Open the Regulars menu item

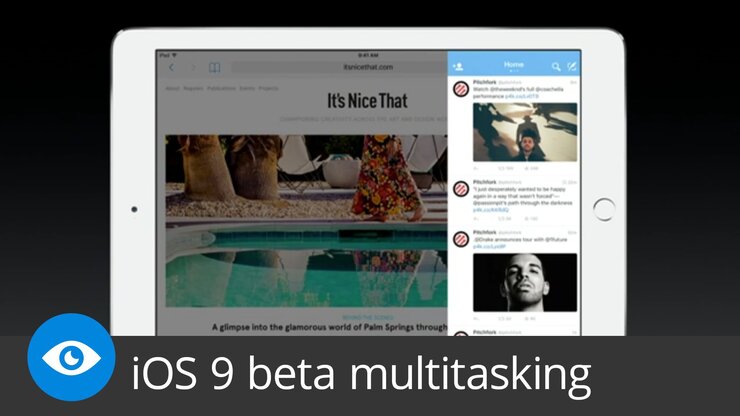[193, 88]
